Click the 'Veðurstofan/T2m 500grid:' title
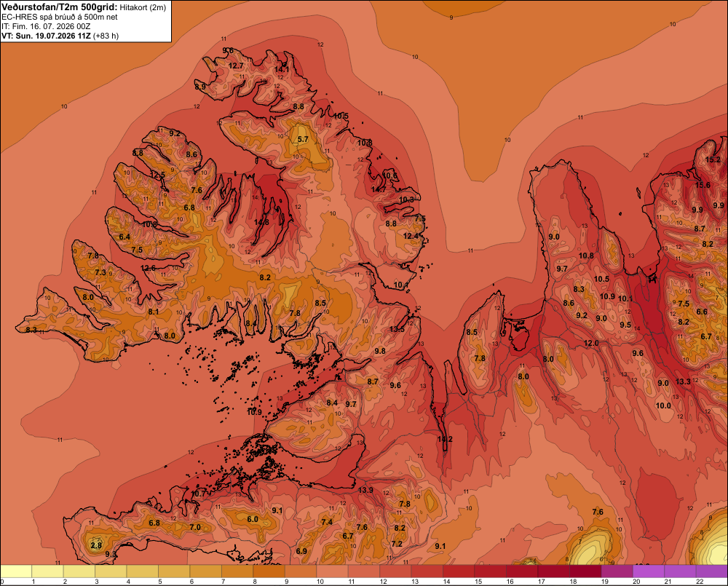 pos(60,7)
